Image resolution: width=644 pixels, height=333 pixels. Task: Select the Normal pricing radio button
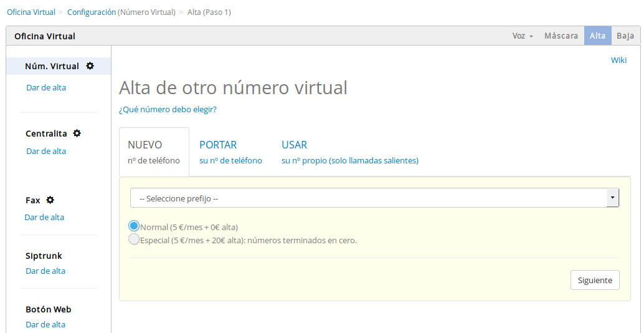point(134,226)
